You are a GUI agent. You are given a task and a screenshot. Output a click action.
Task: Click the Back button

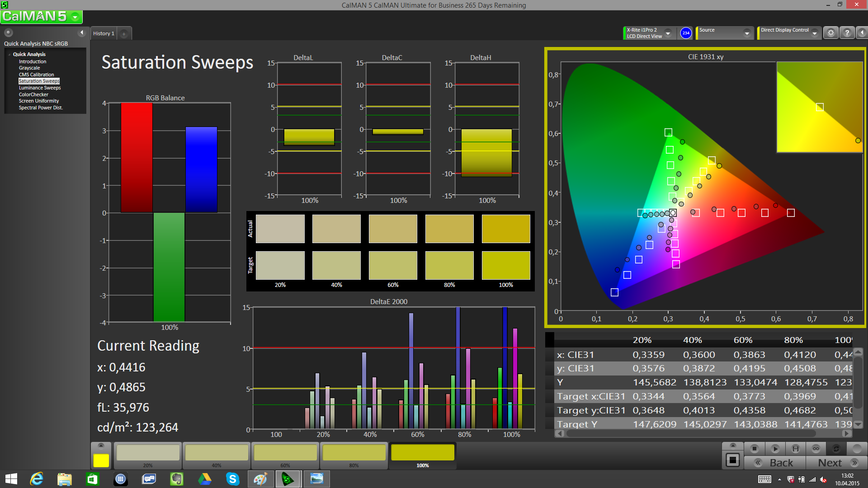775,463
